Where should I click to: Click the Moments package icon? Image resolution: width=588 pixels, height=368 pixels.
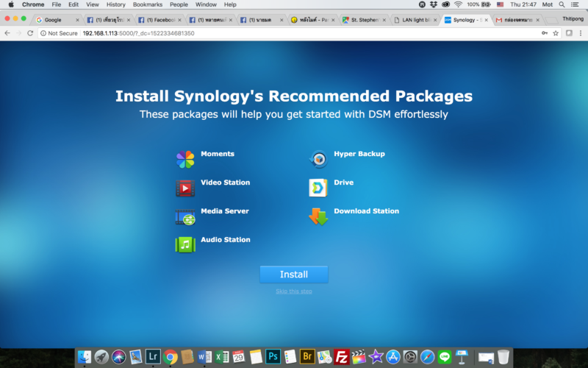pos(185,159)
